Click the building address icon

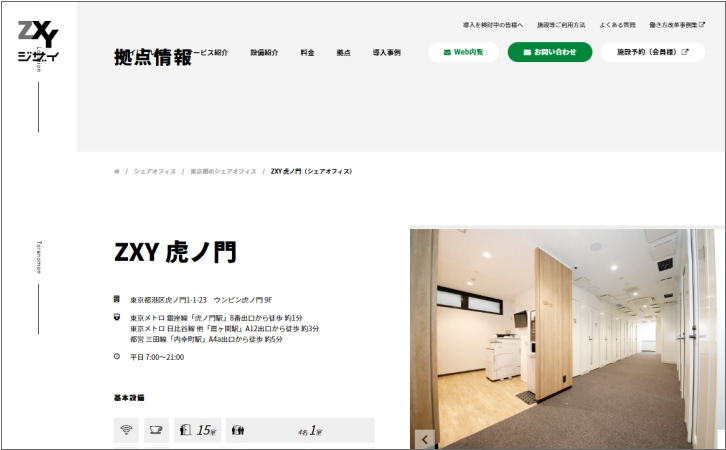[117, 299]
